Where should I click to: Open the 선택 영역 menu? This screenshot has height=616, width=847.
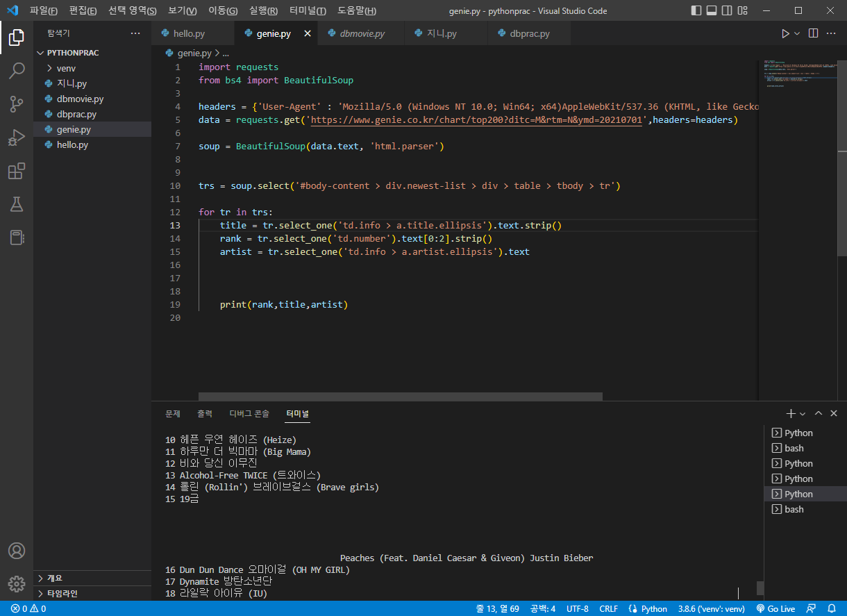click(x=133, y=11)
